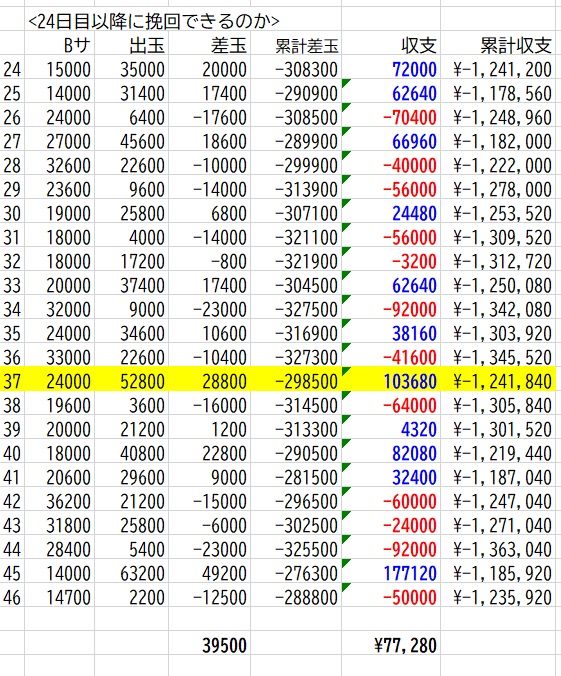
Task: Select the cell showing -288800
Action: pyautogui.click(x=296, y=598)
